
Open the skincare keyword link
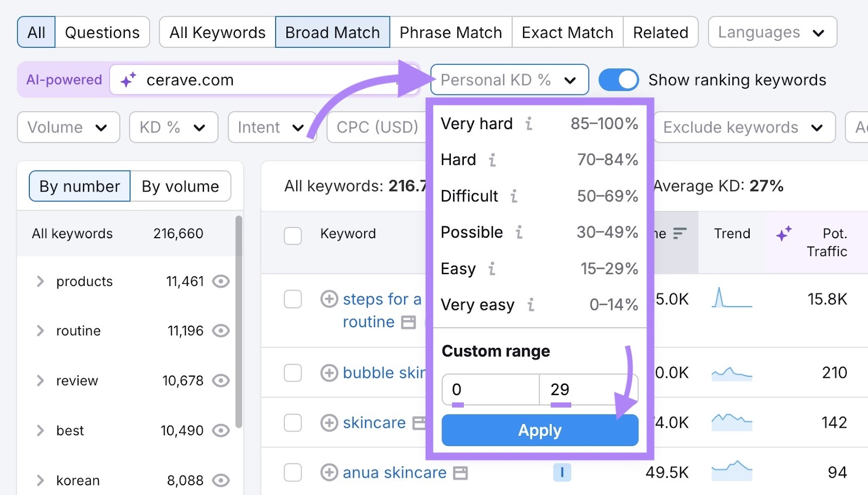pos(374,423)
